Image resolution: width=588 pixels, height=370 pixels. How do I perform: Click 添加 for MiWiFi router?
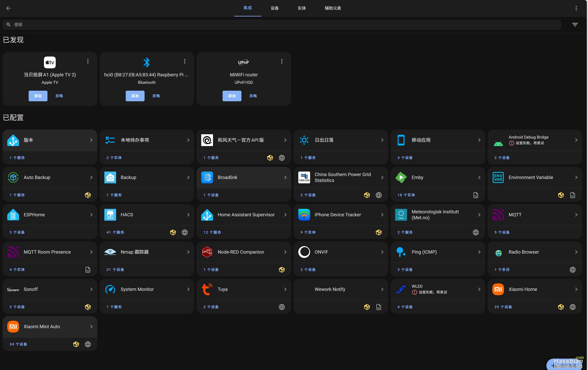coord(232,96)
